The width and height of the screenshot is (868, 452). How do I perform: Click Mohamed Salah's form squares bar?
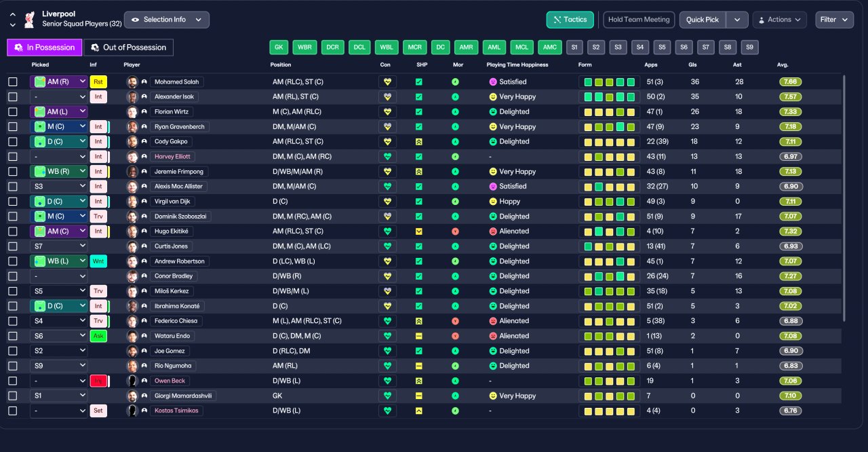coord(609,82)
